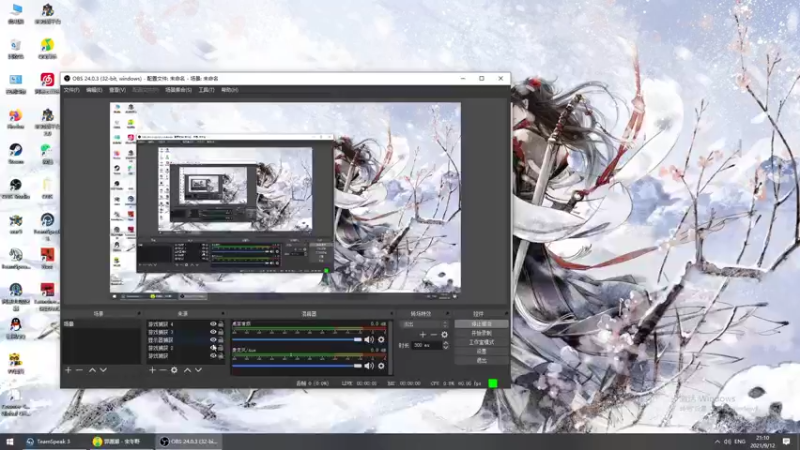
Task: Open the 帮助(H) menu
Action: pyautogui.click(x=230, y=90)
